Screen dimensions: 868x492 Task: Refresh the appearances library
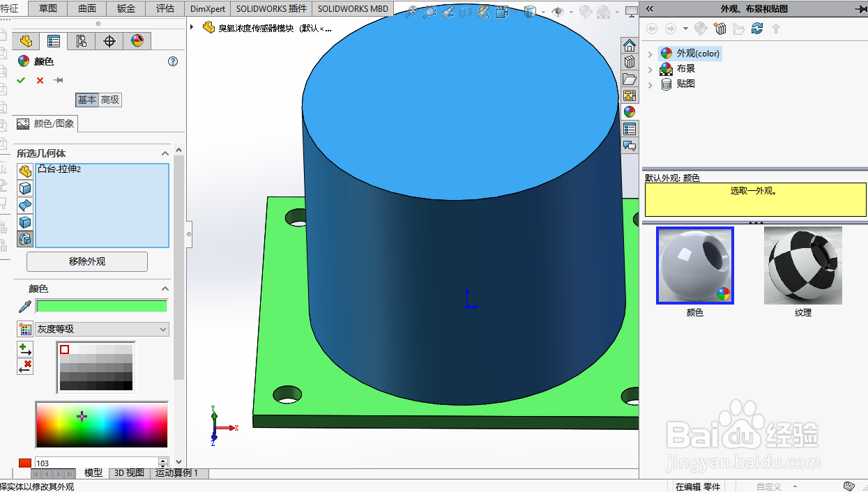(757, 29)
